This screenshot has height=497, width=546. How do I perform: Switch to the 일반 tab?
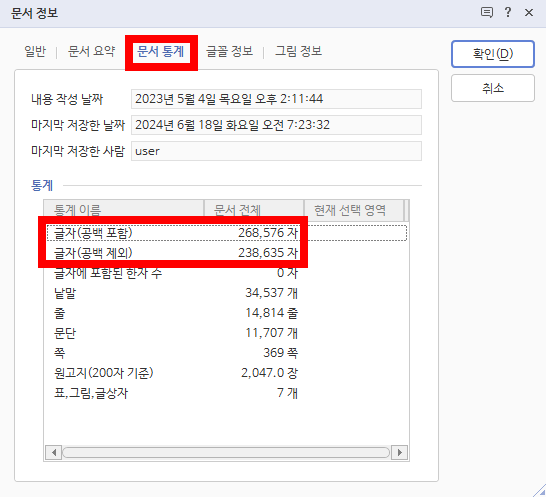click(x=35, y=52)
